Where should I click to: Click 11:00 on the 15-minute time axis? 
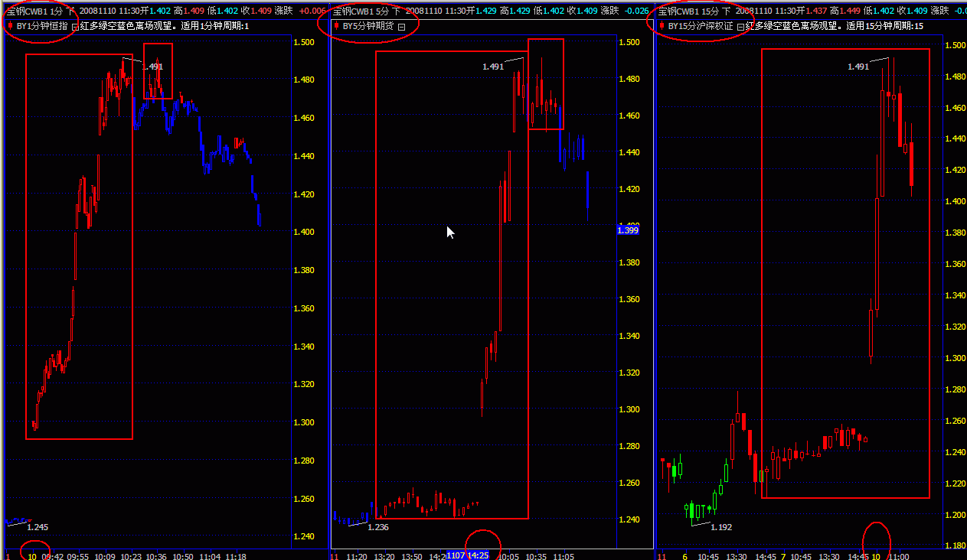point(899,556)
